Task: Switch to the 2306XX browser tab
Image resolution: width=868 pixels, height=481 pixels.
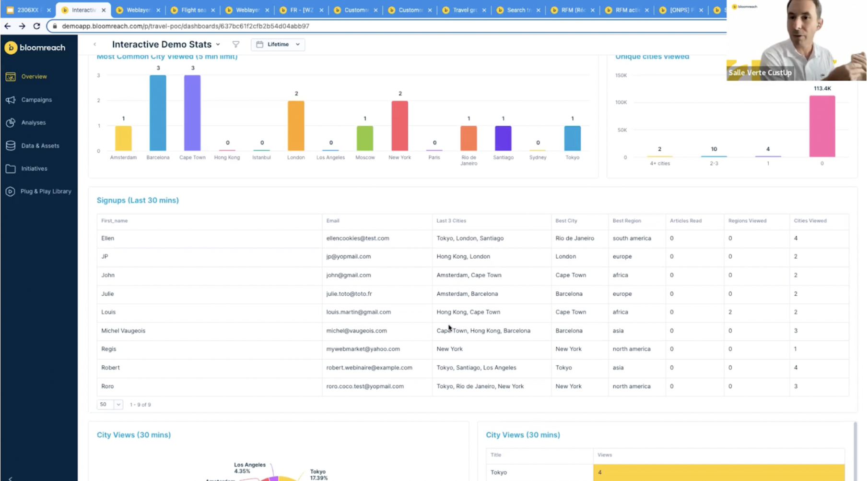Action: pos(28,10)
